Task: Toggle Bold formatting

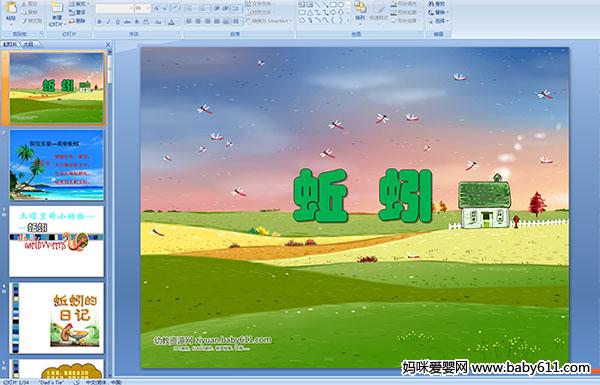Action: [x=99, y=22]
